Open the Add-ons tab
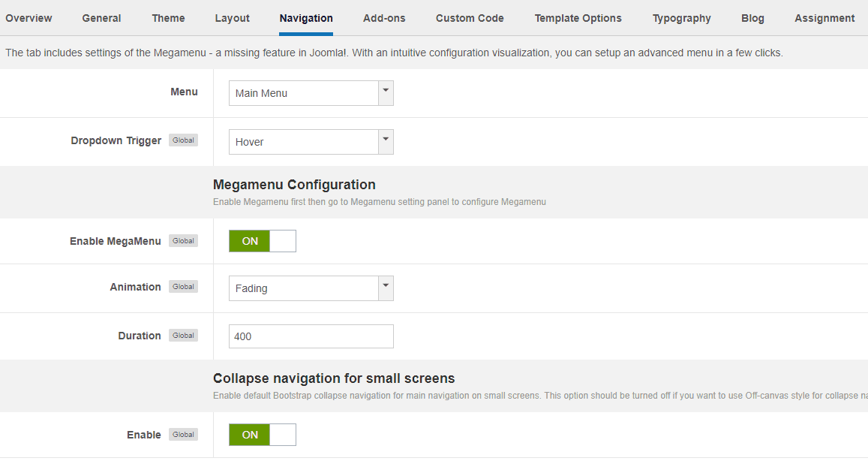 point(383,18)
